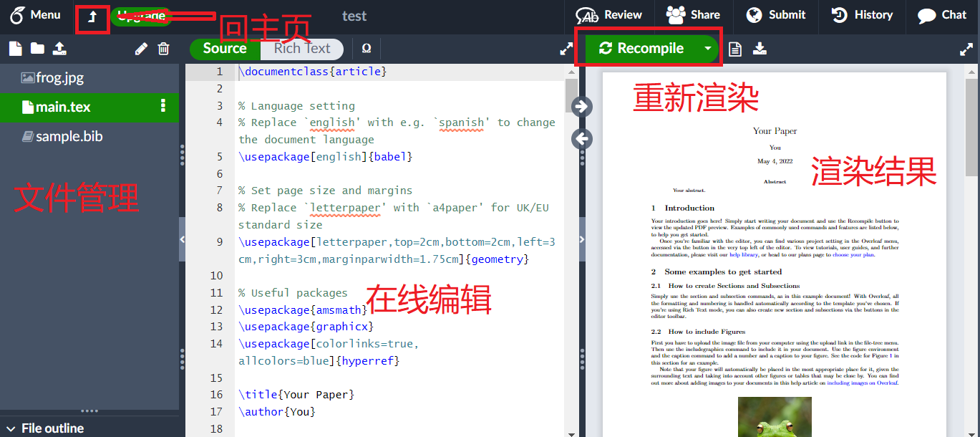Click the new file icon

[15, 49]
